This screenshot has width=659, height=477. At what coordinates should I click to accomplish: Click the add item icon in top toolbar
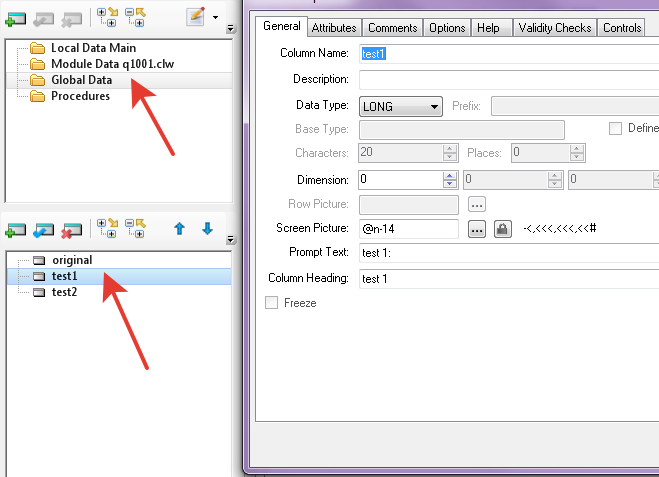(x=15, y=17)
